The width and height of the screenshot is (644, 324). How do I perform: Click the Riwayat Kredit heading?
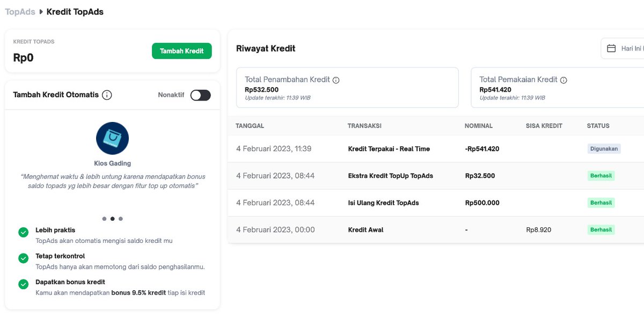pos(266,48)
